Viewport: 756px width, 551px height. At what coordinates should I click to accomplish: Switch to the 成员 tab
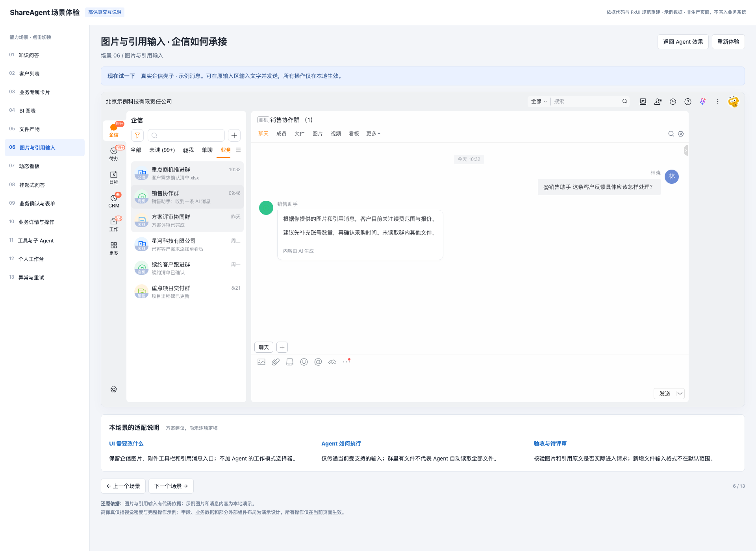coord(281,134)
